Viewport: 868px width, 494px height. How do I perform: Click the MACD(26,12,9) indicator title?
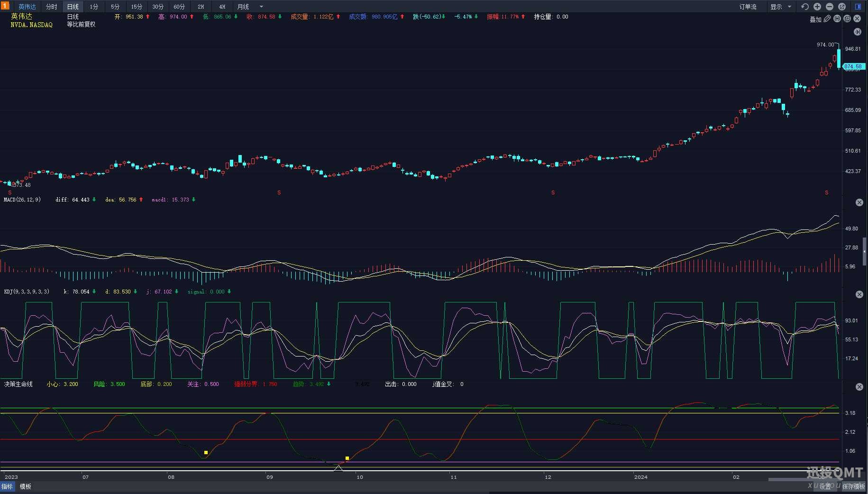pyautogui.click(x=22, y=200)
